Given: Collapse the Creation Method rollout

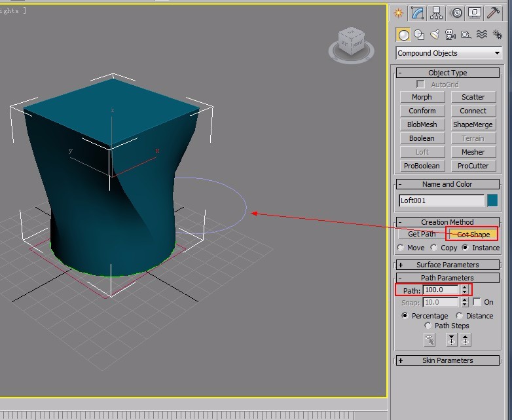Looking at the screenshot, I should tap(448, 222).
